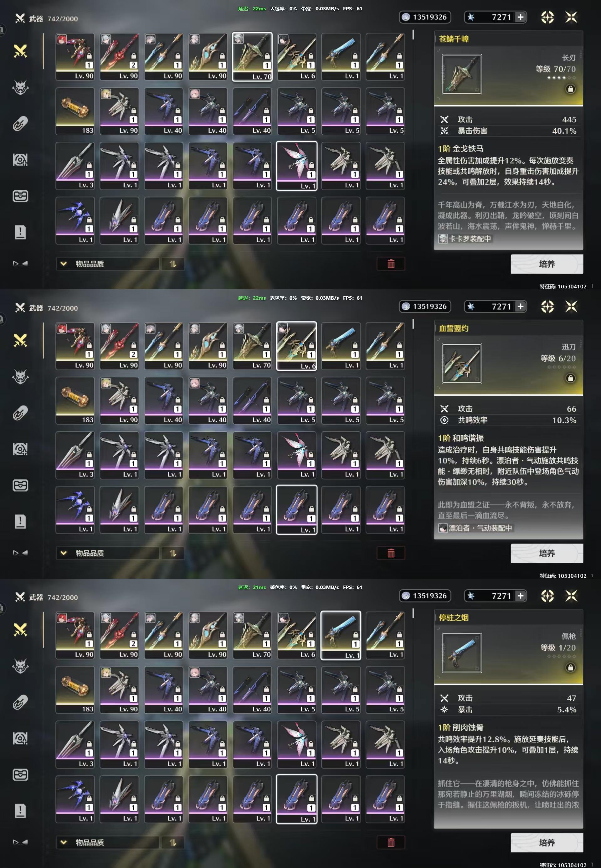Collapse the sidebar arrows icon in bottom screenshot
Screen dimensions: 601x868
(x=20, y=842)
